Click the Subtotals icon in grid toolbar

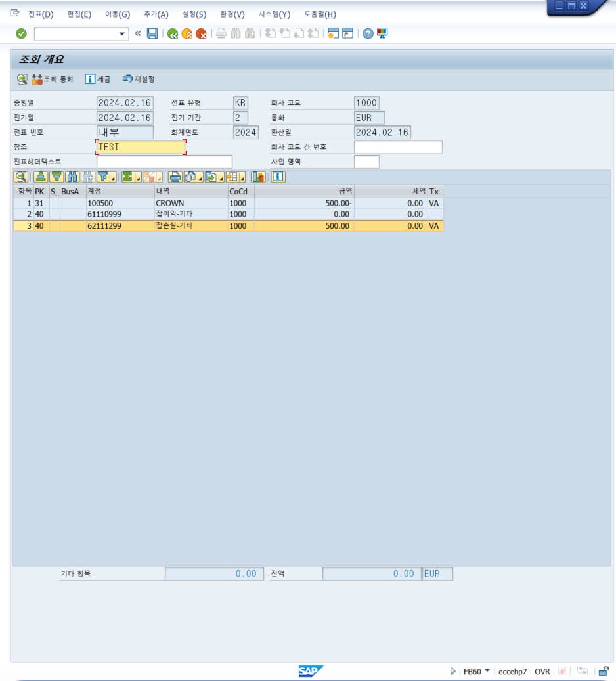[x=150, y=177]
